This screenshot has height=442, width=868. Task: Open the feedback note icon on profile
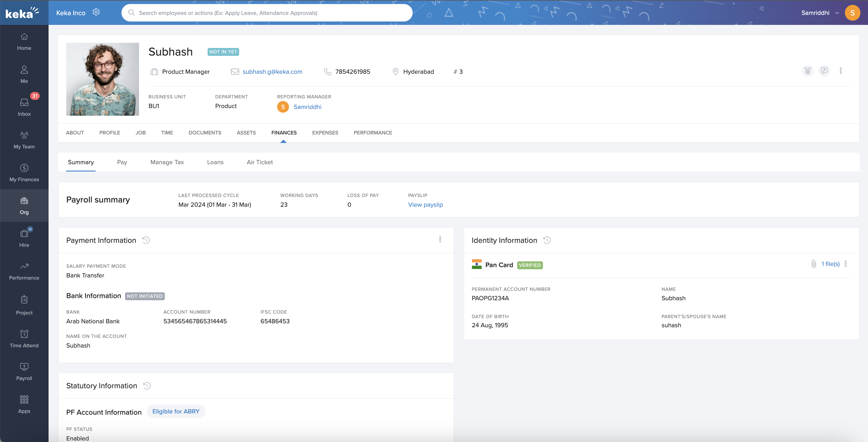[x=824, y=71]
